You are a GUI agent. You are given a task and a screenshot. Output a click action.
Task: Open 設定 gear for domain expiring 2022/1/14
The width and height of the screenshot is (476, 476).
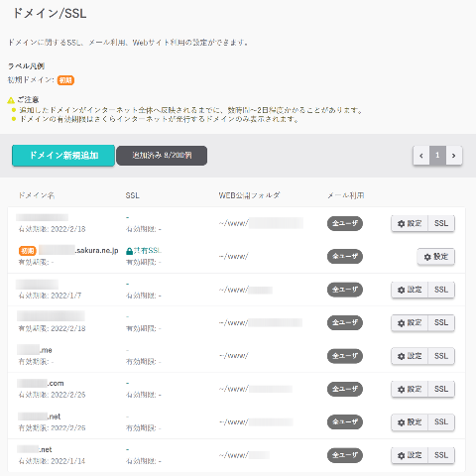click(410, 455)
